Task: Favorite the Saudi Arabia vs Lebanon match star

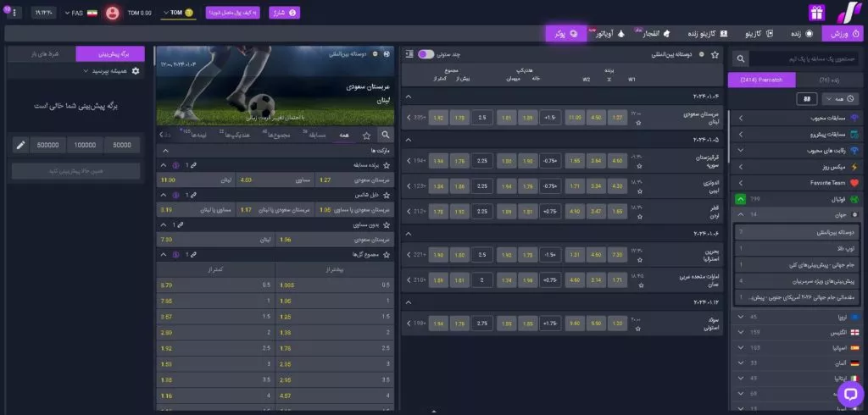Action: click(639, 123)
